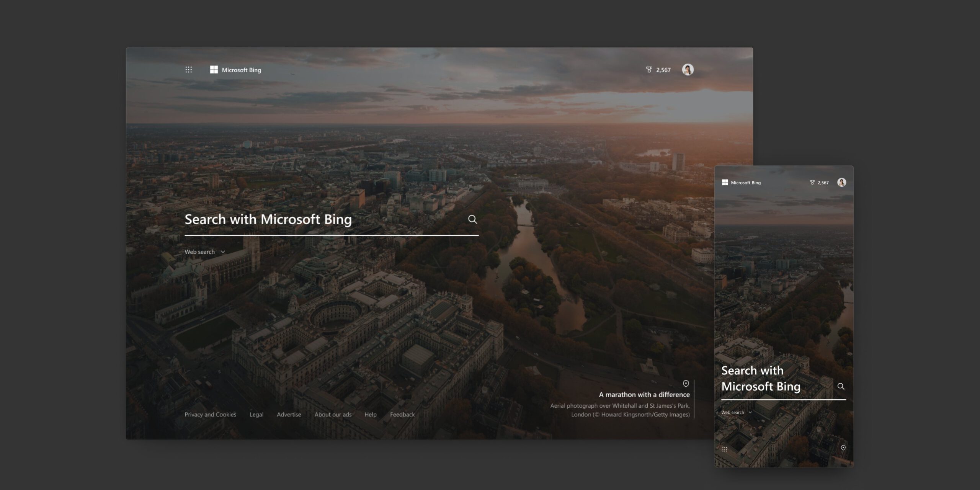The image size is (980, 490).
Task: Open the profile avatar in desktop view
Action: (688, 70)
